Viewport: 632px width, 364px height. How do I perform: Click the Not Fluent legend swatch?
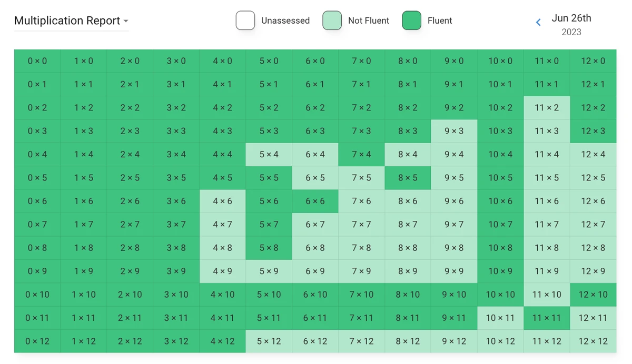332,21
